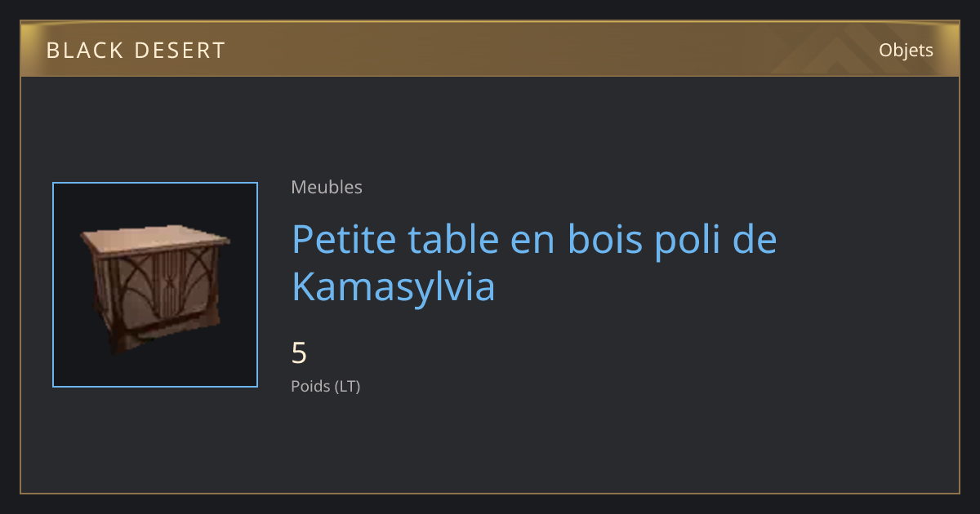Click the gold header banner
The image size is (980, 514).
(490, 49)
